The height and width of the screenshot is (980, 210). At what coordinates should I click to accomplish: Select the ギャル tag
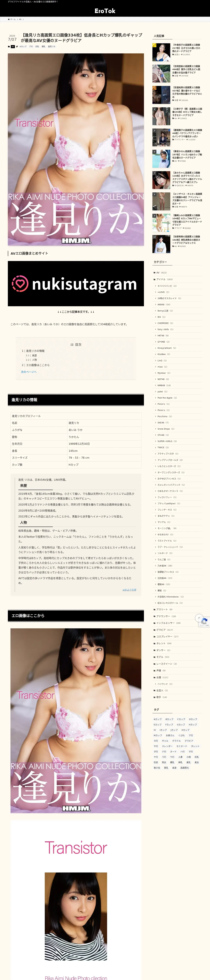point(165,741)
